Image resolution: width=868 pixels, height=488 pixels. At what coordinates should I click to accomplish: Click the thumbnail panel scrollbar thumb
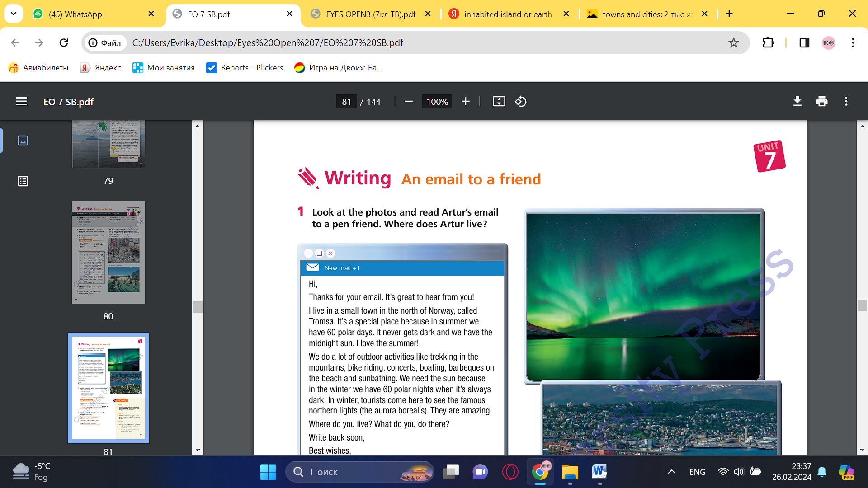point(198,307)
